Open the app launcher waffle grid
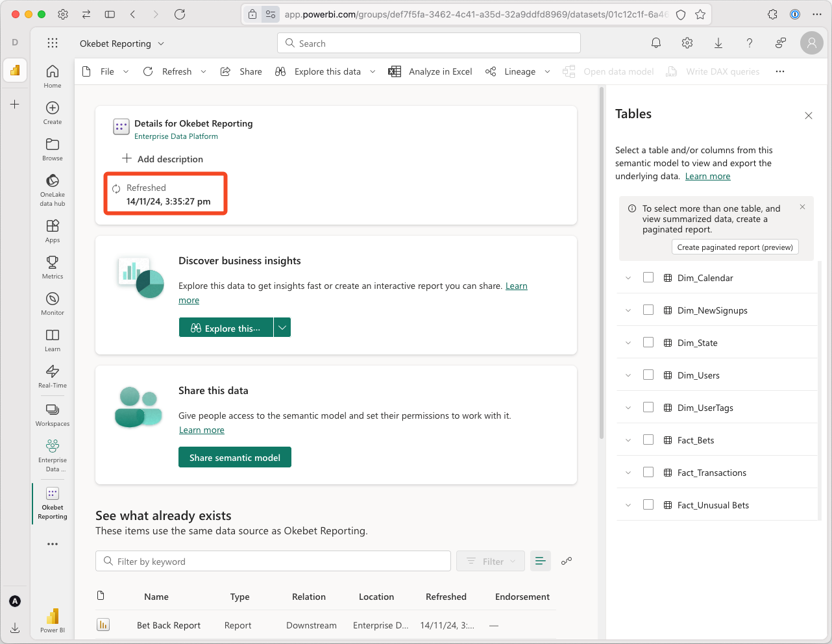Screen dimensions: 832x644 pyautogui.click(x=53, y=43)
